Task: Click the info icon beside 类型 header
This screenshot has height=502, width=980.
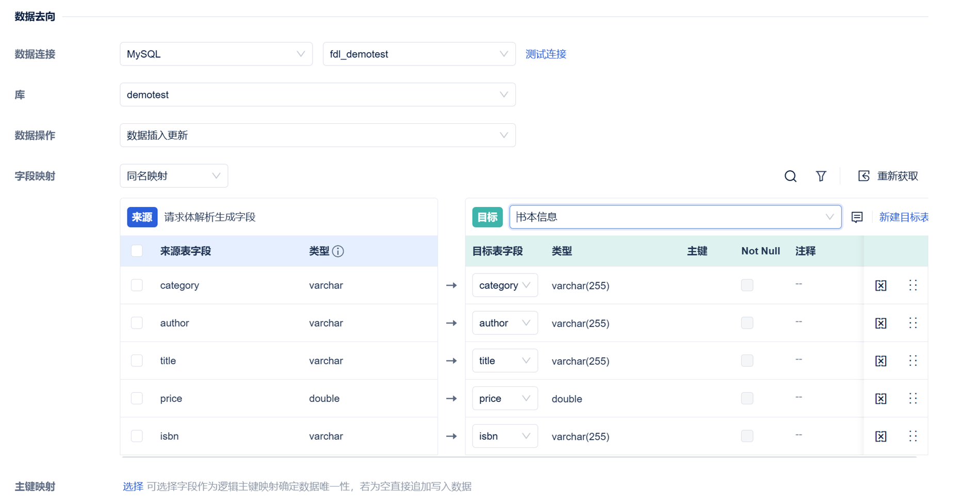Action: click(x=338, y=251)
